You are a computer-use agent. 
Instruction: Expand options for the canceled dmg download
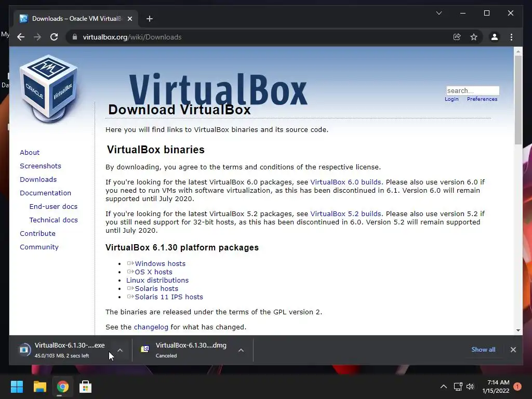click(241, 350)
